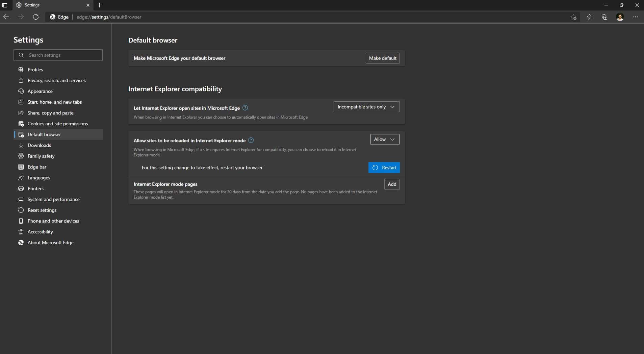Close the Settings tab

[x=88, y=5]
